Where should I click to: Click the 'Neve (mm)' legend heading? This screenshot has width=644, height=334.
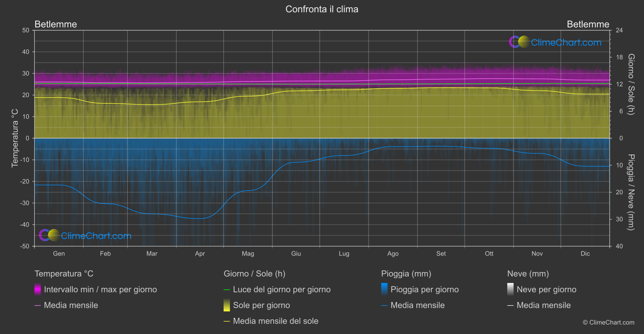528,274
